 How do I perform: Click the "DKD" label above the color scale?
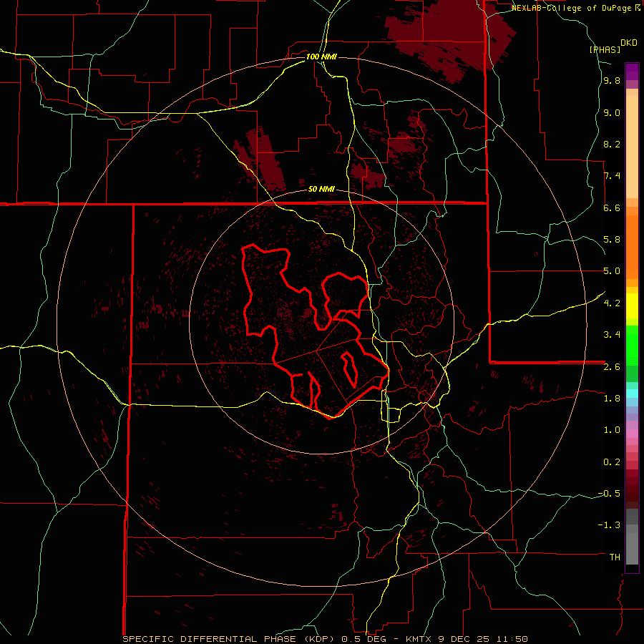[629, 43]
